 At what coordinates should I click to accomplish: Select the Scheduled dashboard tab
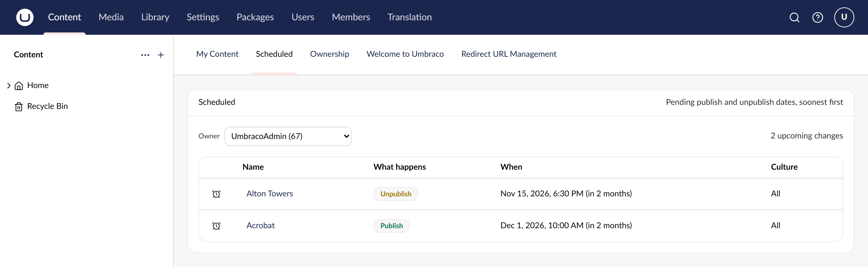point(274,54)
